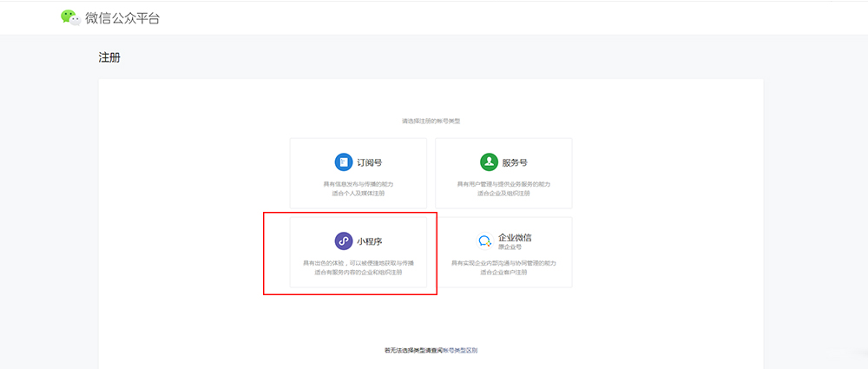The width and height of the screenshot is (868, 369).
Task: Click 订阅号 description 适合个人及媒体注册
Action: (x=358, y=193)
